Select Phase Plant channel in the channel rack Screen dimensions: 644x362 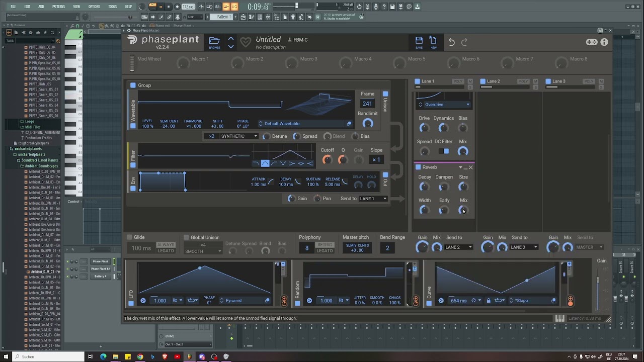pyautogui.click(x=100, y=261)
